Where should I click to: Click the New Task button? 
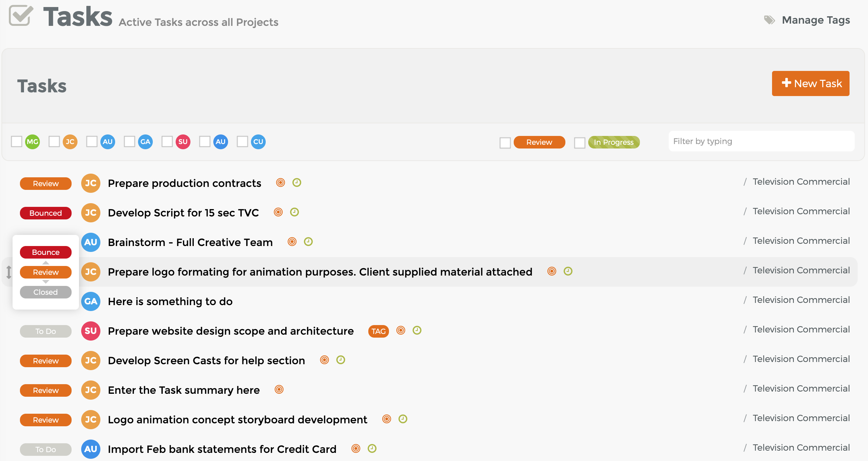(x=811, y=83)
